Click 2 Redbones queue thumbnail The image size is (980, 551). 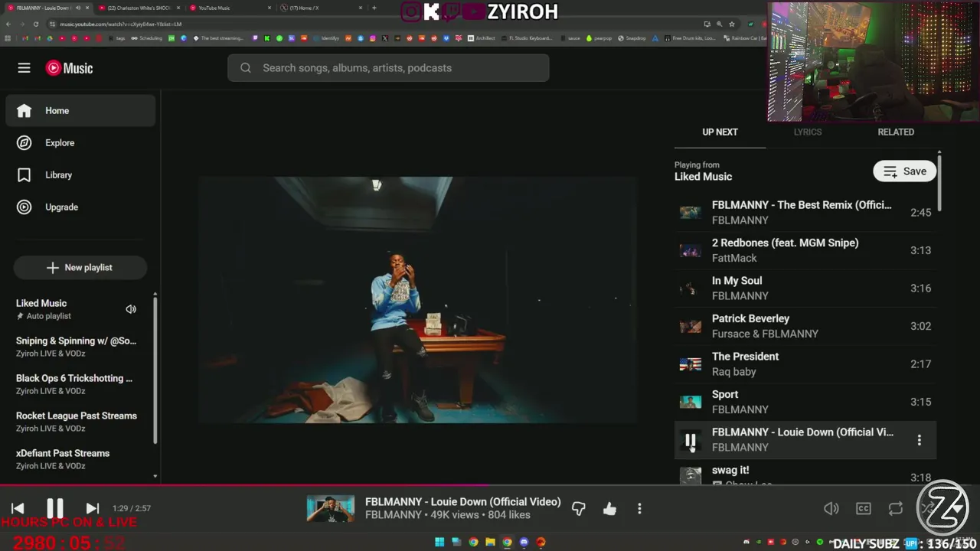[x=690, y=250]
